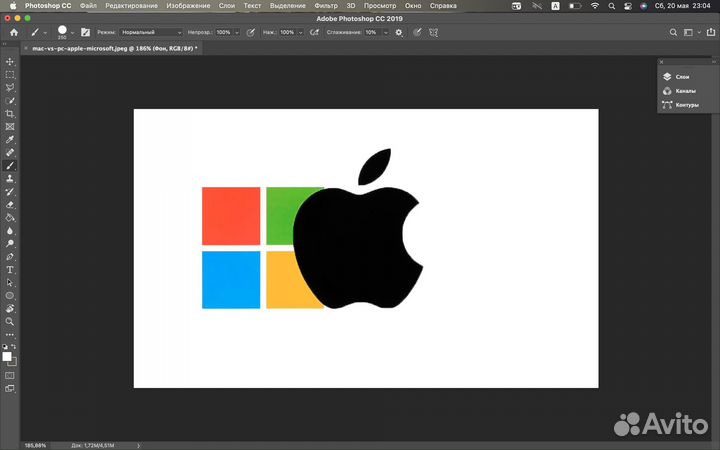
Task: Select the Healing Brush tool
Action: pos(10,152)
